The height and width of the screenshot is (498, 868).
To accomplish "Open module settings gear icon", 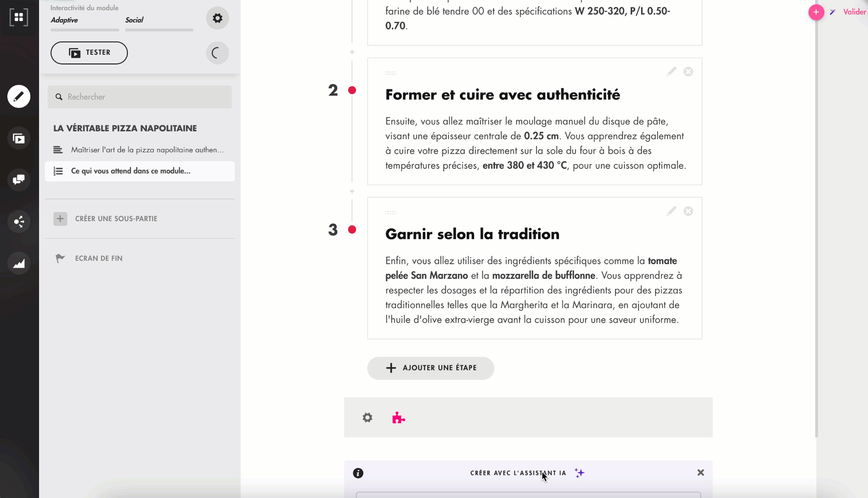I will click(x=217, y=19).
